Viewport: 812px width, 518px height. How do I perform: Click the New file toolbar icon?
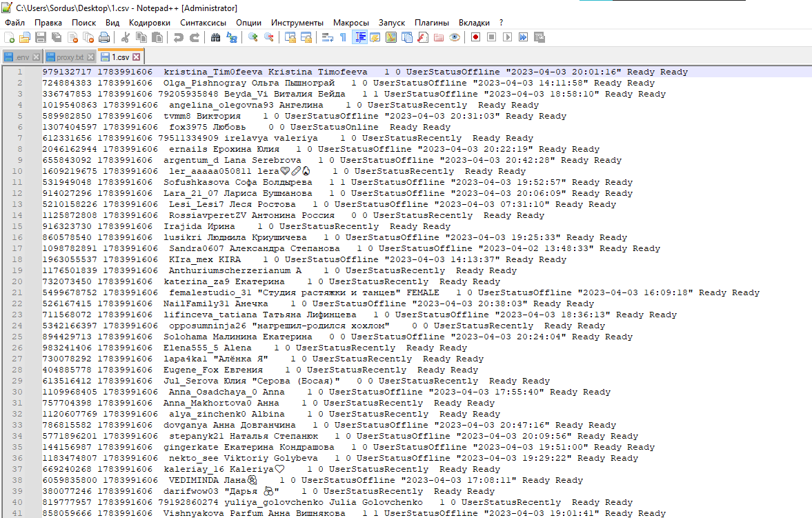pyautogui.click(x=9, y=37)
